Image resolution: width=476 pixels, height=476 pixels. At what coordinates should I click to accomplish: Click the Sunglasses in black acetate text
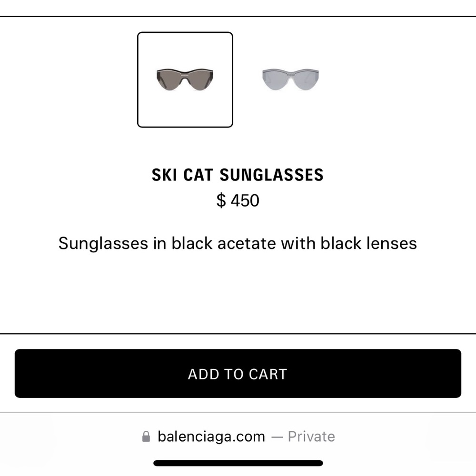(x=238, y=243)
